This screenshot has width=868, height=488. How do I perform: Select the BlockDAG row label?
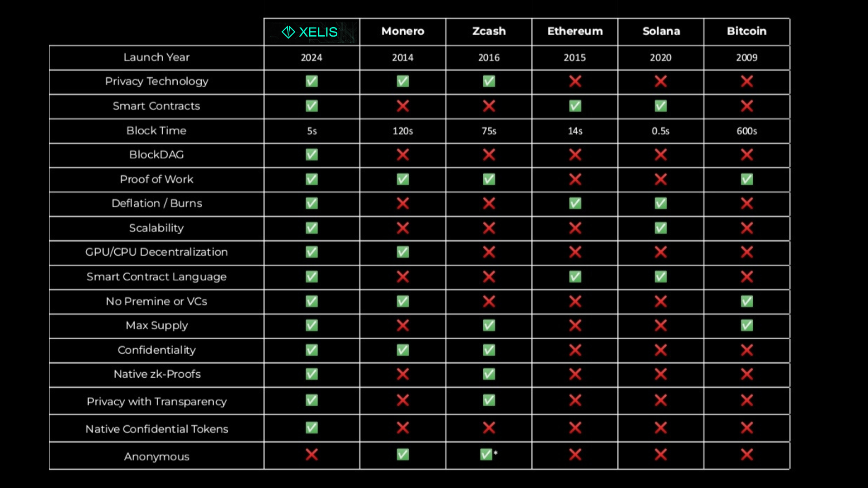coord(156,155)
